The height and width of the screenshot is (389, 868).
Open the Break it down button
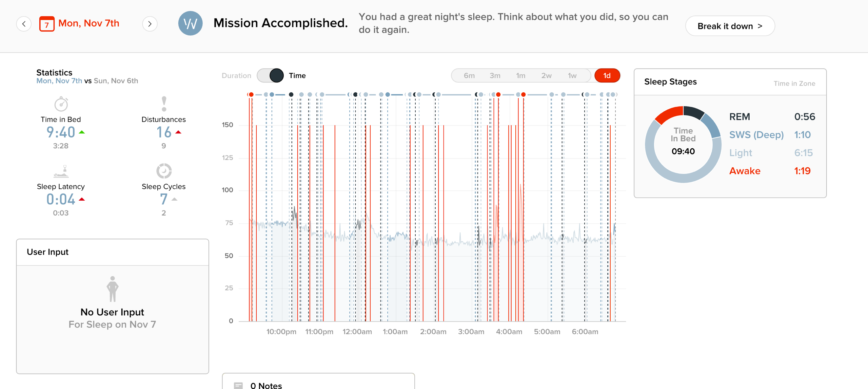730,26
